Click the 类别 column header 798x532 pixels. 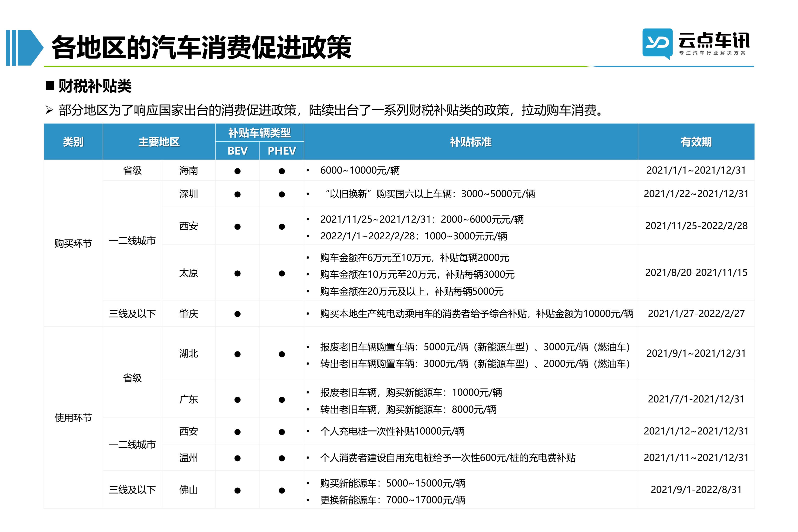[x=73, y=142]
